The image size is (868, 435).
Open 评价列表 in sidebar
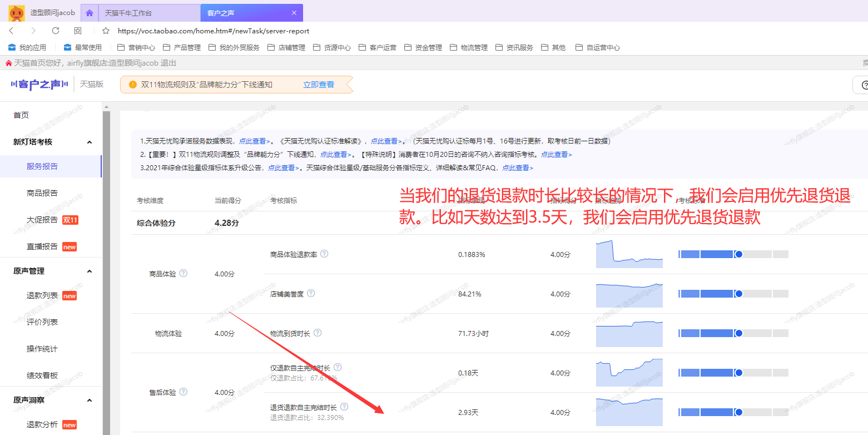(42, 322)
